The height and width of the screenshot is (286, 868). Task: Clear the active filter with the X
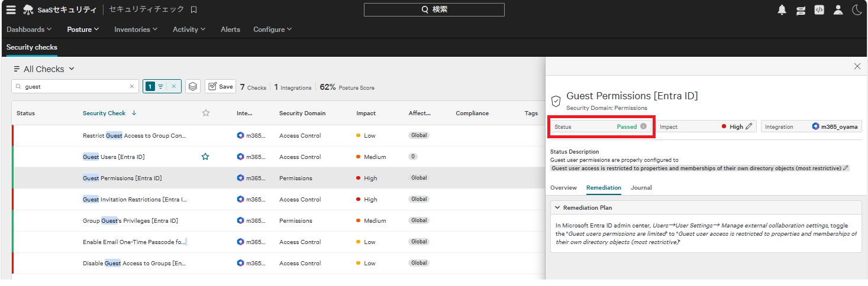tap(173, 86)
